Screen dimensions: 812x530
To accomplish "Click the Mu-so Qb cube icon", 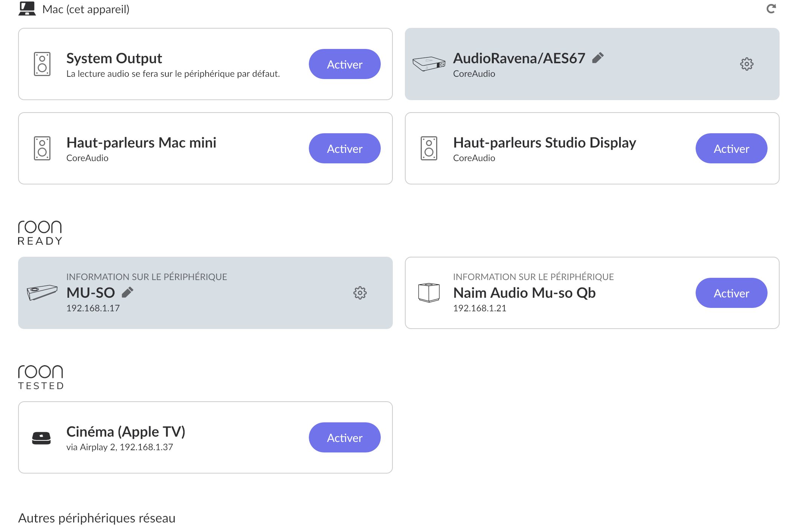I will pyautogui.click(x=429, y=292).
